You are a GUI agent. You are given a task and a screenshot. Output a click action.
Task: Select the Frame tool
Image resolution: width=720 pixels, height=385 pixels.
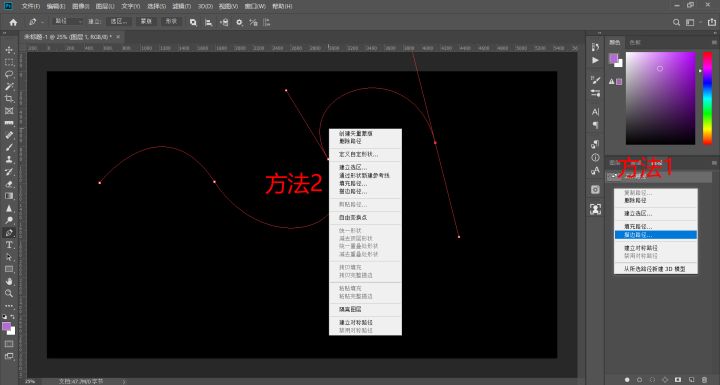click(9, 111)
